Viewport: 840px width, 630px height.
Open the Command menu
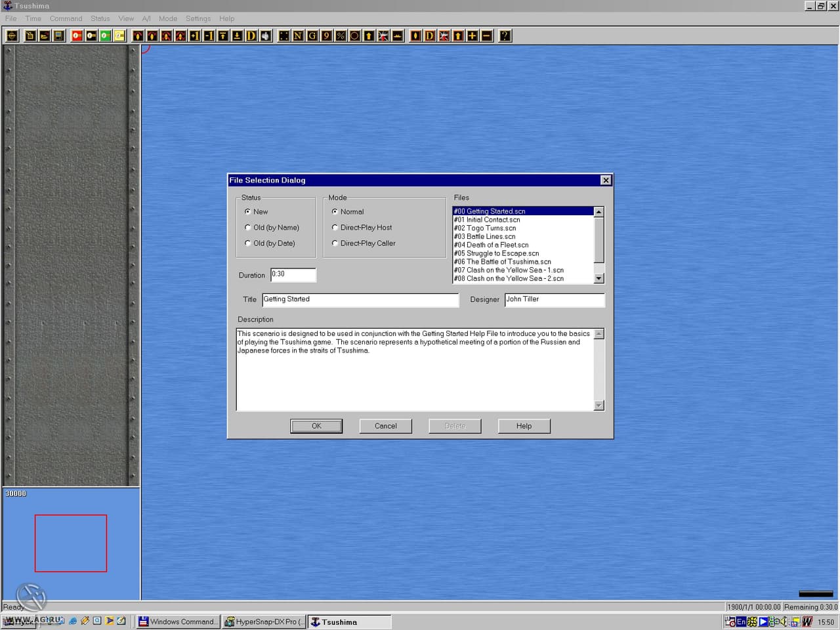tap(66, 18)
